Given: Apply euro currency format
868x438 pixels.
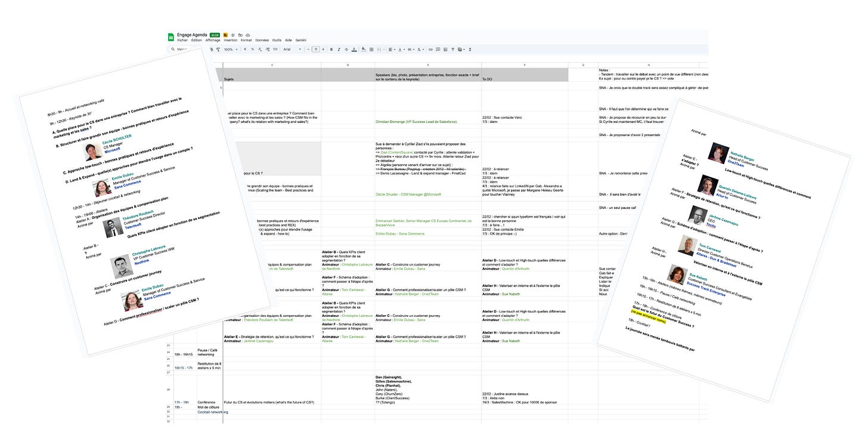Looking at the screenshot, I should [x=246, y=49].
